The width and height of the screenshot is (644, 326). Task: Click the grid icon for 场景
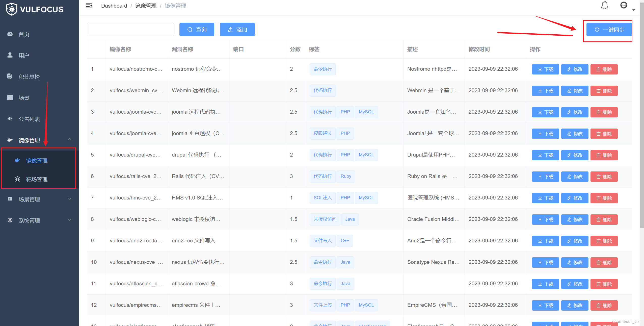tap(10, 97)
